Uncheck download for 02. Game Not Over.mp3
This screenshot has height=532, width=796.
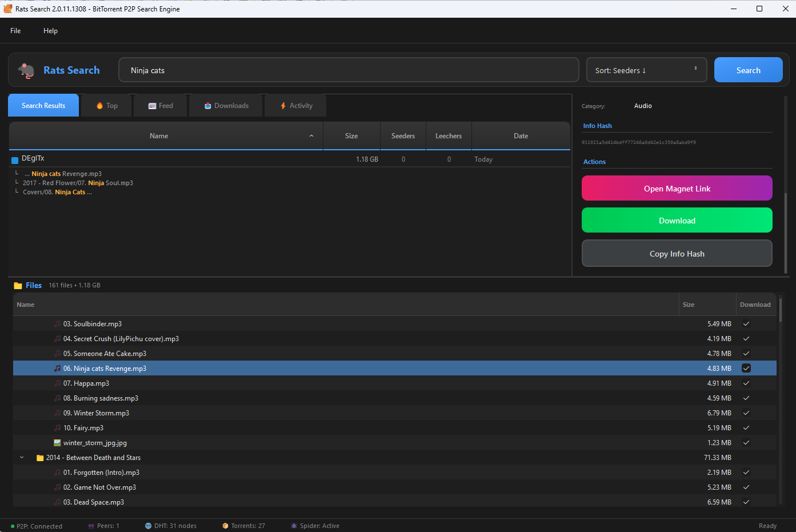click(x=746, y=487)
